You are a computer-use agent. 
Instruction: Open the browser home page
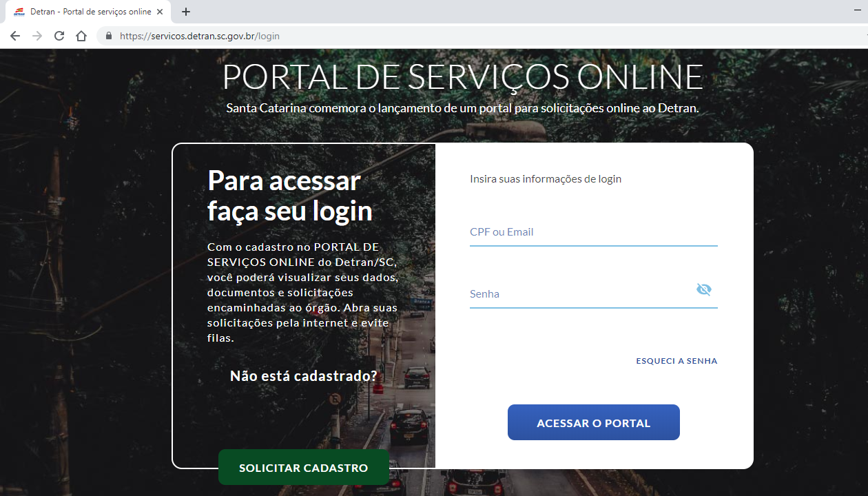pyautogui.click(x=81, y=35)
